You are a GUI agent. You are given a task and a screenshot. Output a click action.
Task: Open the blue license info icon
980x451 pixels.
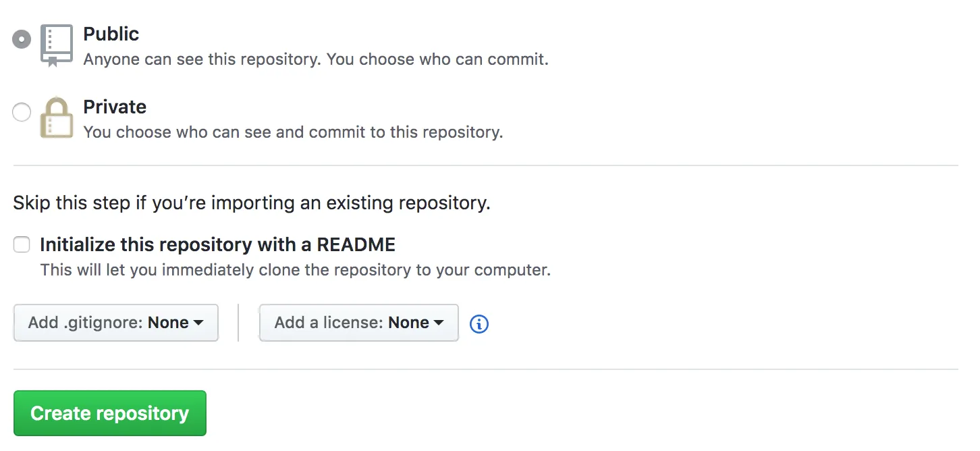[479, 324]
